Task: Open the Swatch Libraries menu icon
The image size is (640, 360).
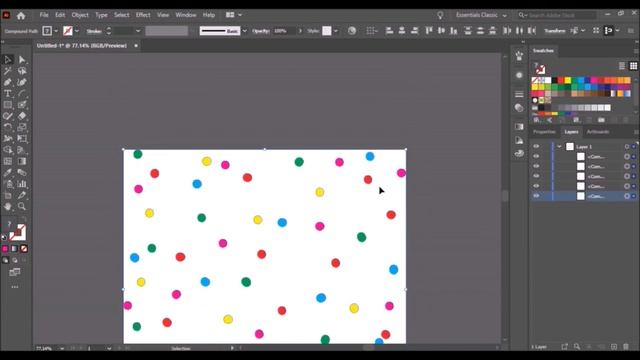Action: pos(537,120)
